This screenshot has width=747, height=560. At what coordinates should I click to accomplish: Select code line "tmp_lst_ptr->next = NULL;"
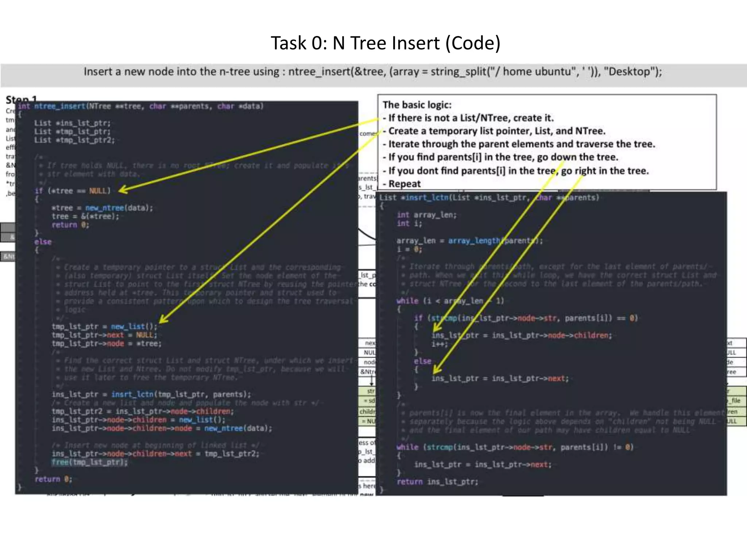pyautogui.click(x=104, y=335)
